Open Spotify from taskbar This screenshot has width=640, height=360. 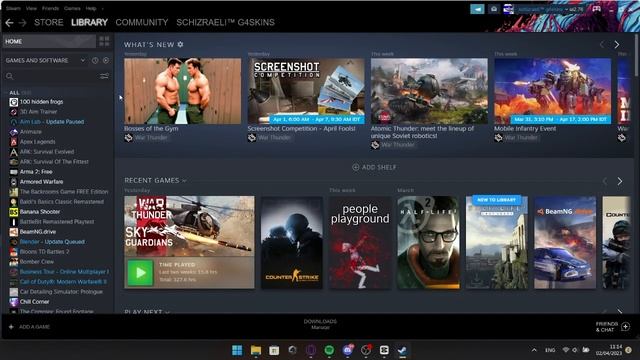point(329,350)
